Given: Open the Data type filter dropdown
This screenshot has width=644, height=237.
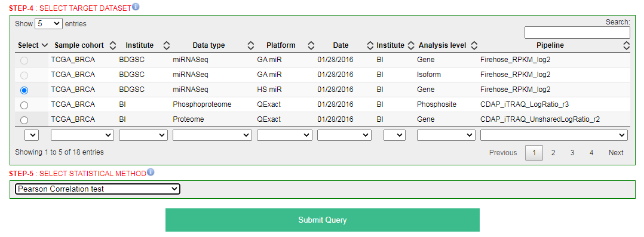Looking at the screenshot, I should [x=212, y=135].
